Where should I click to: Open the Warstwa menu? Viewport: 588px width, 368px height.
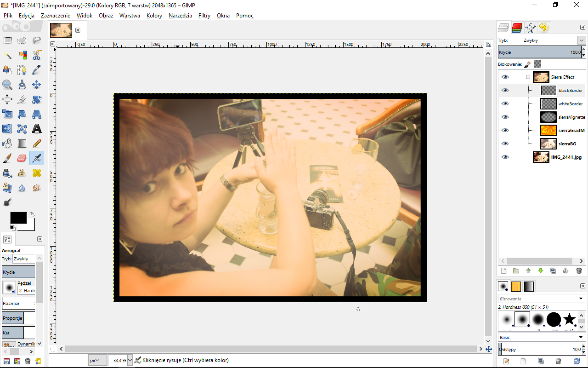click(x=130, y=16)
